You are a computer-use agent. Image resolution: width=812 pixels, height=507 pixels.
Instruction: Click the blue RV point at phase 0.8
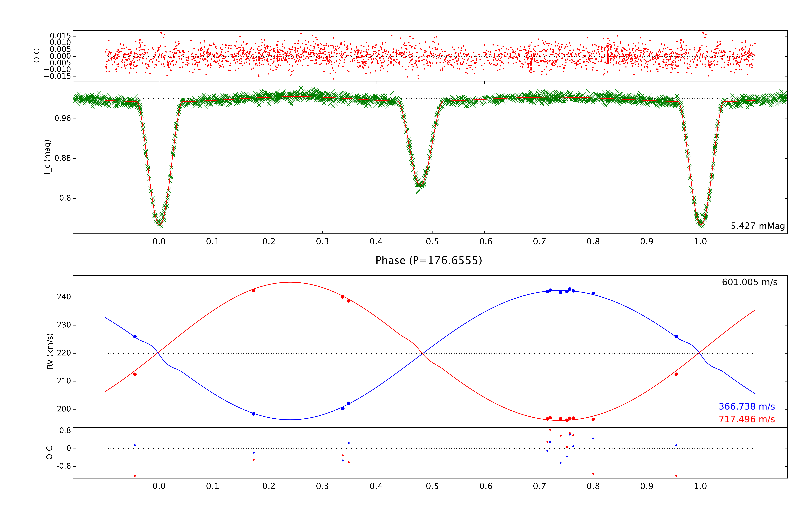click(593, 293)
